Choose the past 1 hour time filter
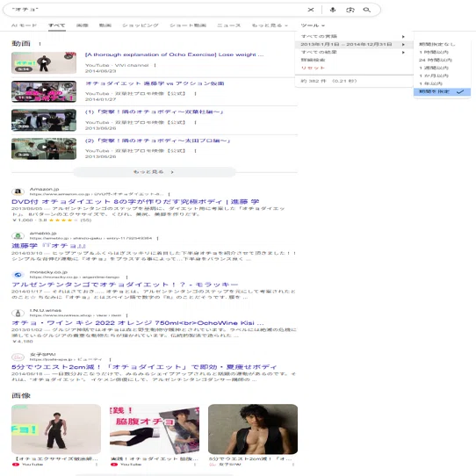The width and height of the screenshot is (476, 476). pyautogui.click(x=434, y=52)
